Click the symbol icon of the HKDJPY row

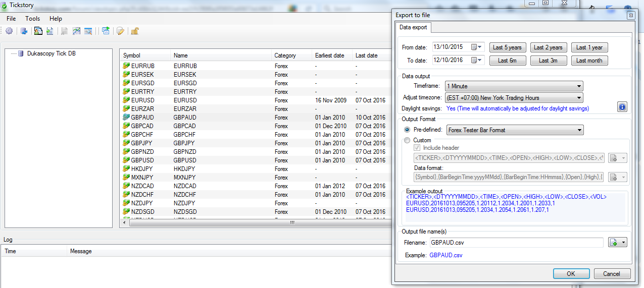[126, 168]
